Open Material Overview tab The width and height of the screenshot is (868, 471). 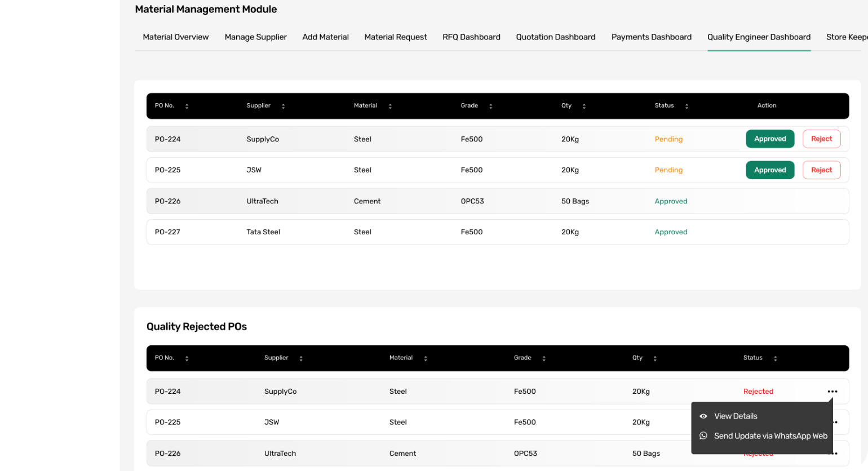[x=176, y=37]
